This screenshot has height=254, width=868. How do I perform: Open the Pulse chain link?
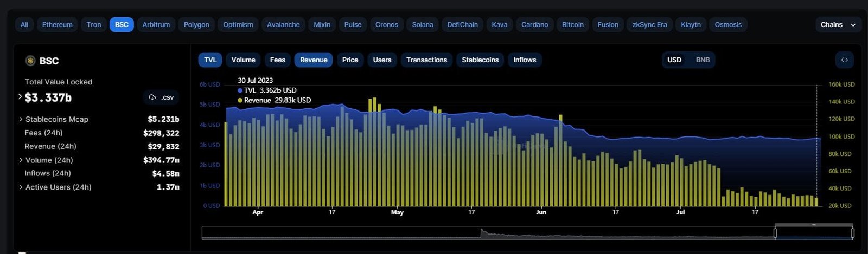353,24
